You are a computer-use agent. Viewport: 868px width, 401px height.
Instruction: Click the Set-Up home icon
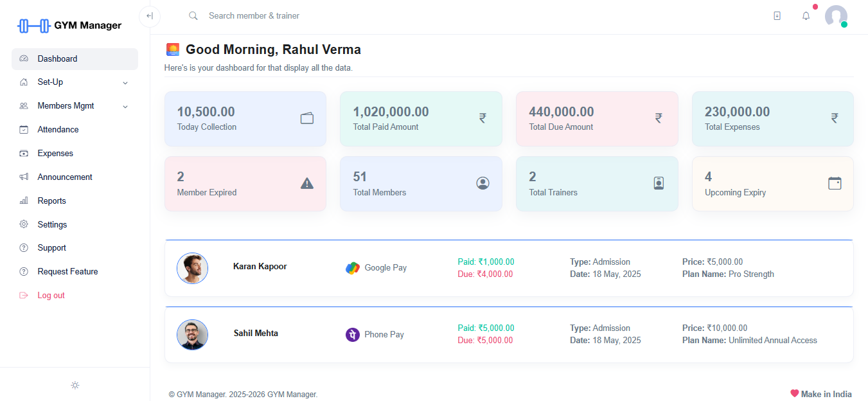[x=24, y=82]
